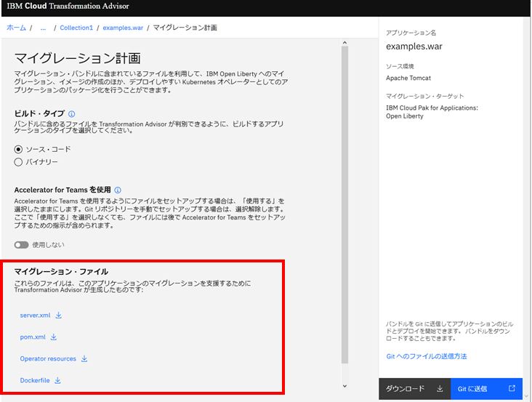This screenshot has height=402, width=532.
Task: Click the マイグレーション計画 heading
Action: 77,58
